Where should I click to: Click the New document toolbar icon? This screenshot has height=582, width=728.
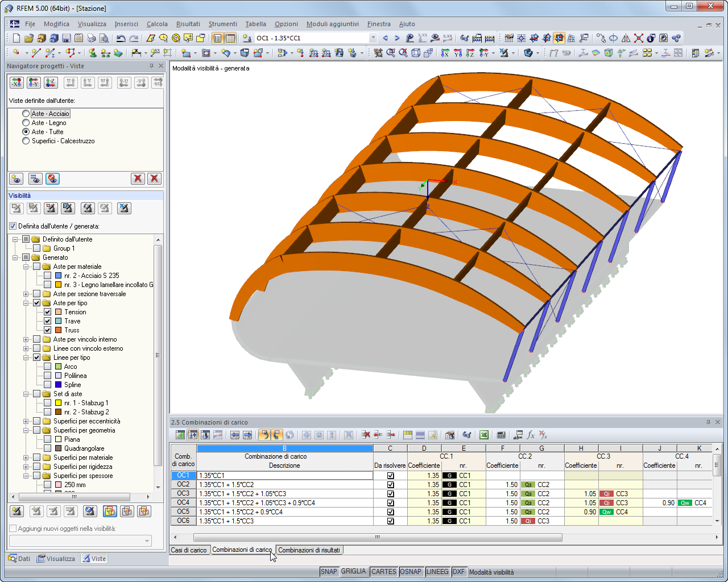[16, 38]
